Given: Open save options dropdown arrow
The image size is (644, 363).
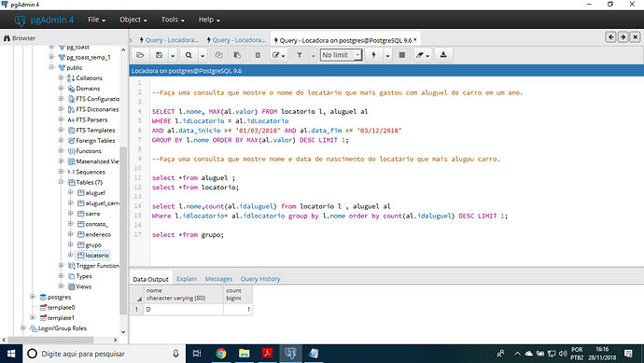Looking at the screenshot, I should tap(173, 55).
